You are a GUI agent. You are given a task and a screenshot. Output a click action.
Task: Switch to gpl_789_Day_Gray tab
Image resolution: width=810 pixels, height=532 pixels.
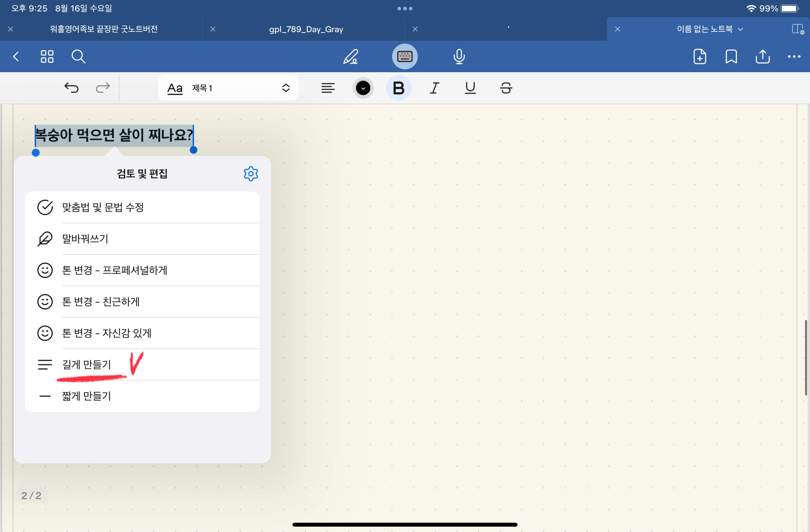click(x=306, y=29)
